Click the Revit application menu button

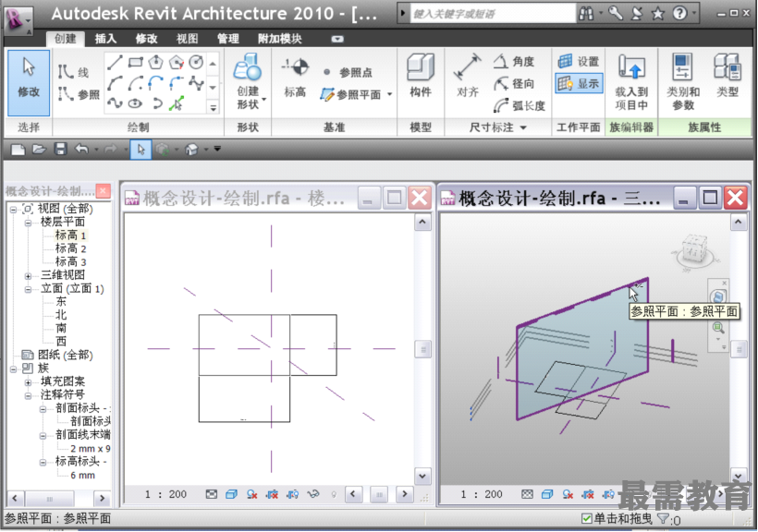[x=18, y=19]
